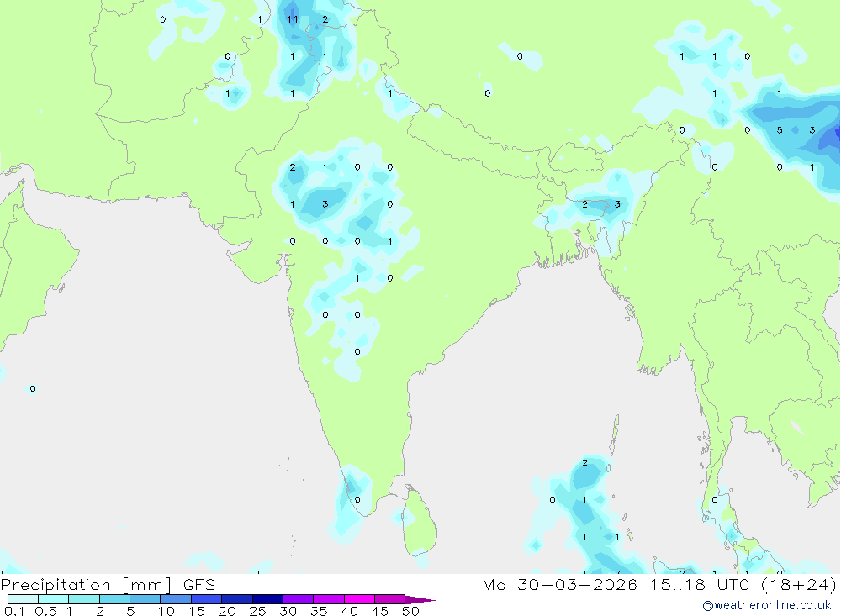This screenshot has height=616, width=841.
Task: Select the 30–35 mm purple legend box
Action: [299, 599]
